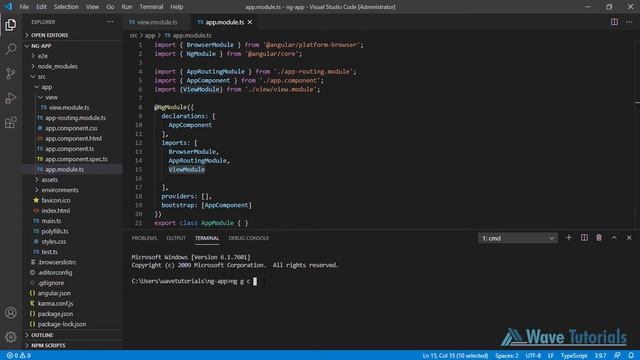Click the errors and warnings status indicator
This screenshot has height=360, width=640.
pos(19,356)
